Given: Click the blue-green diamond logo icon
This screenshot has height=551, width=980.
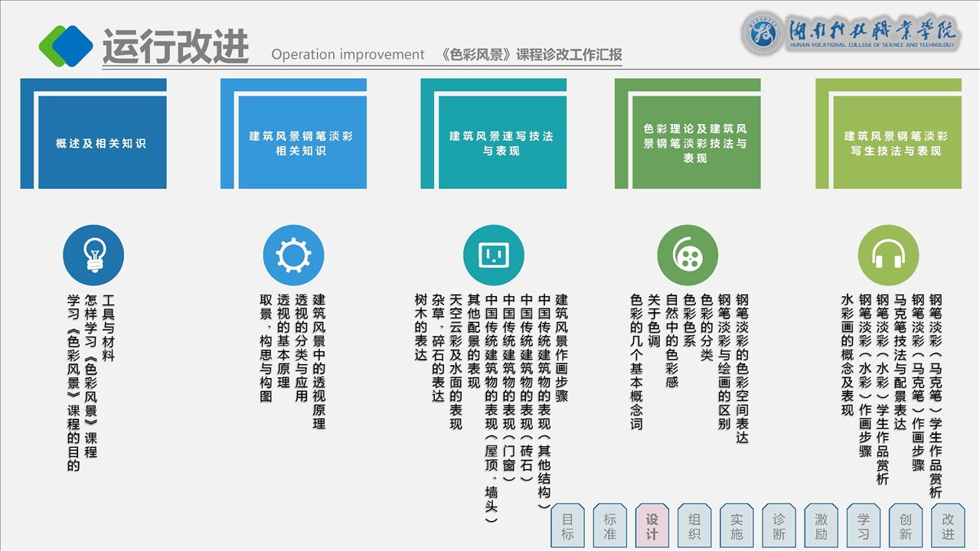Looking at the screenshot, I should [x=66, y=46].
